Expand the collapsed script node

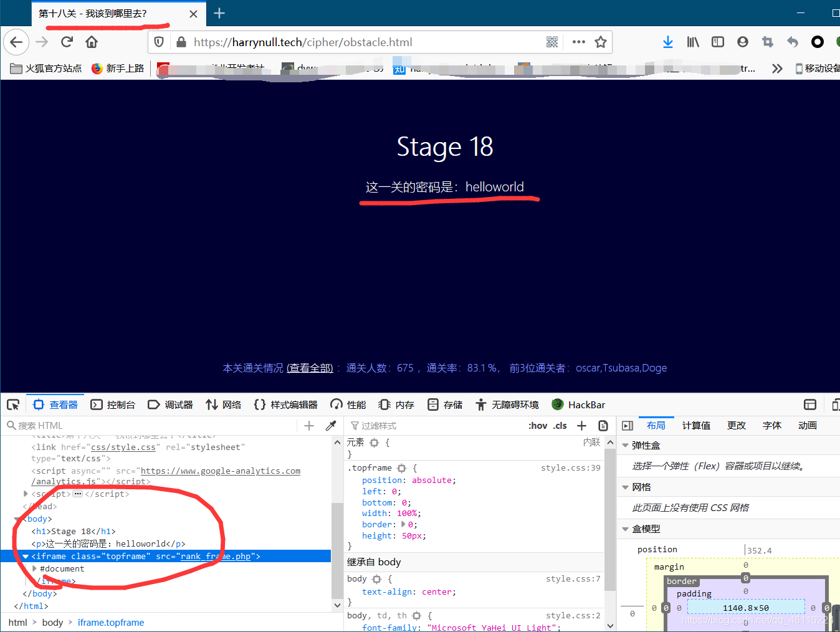[x=26, y=494]
